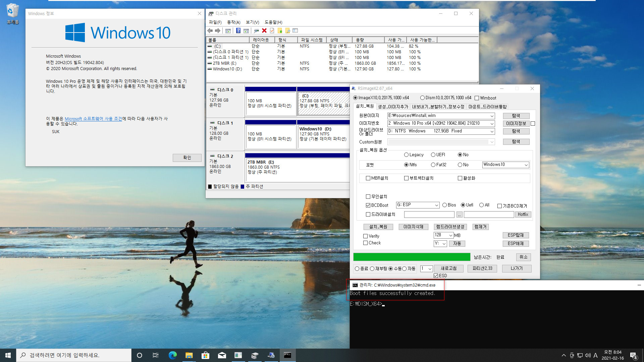Screen dimensions: 644x362
Task: Select the UEFI install option radio
Action: pos(433,155)
